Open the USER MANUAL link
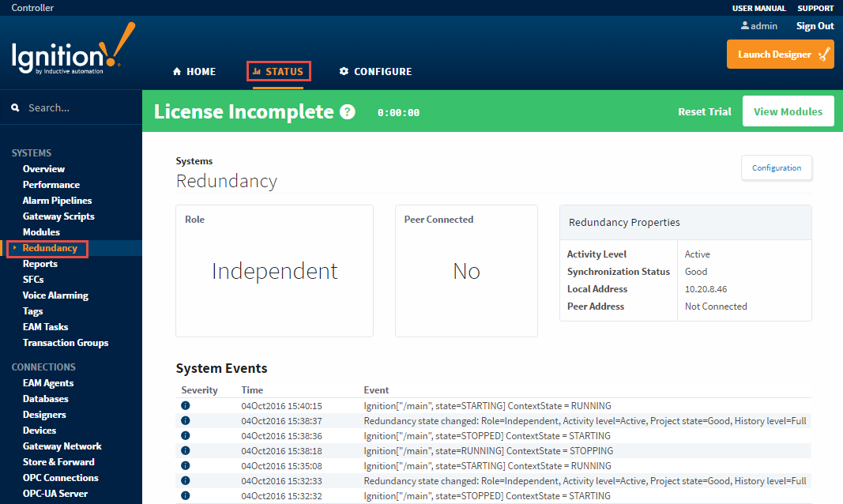Viewport: 843px width, 504px height. click(758, 8)
